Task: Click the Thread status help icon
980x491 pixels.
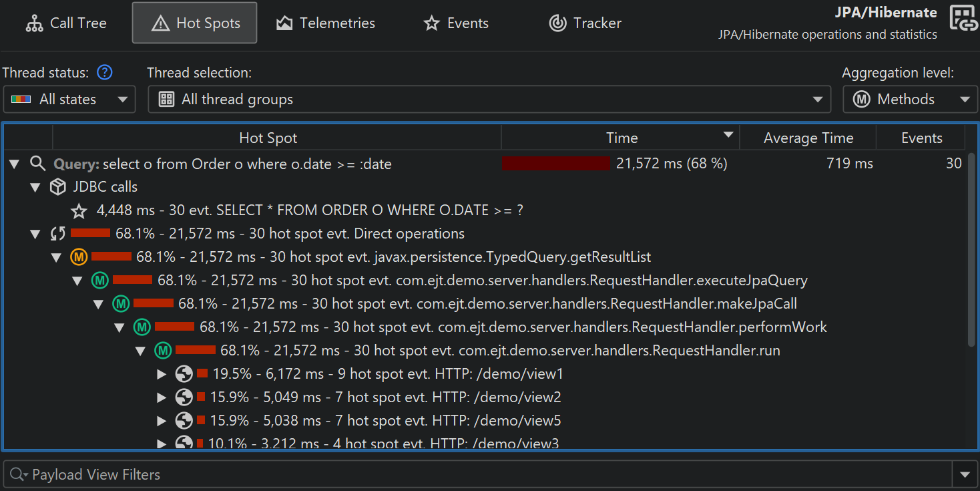Action: [105, 72]
